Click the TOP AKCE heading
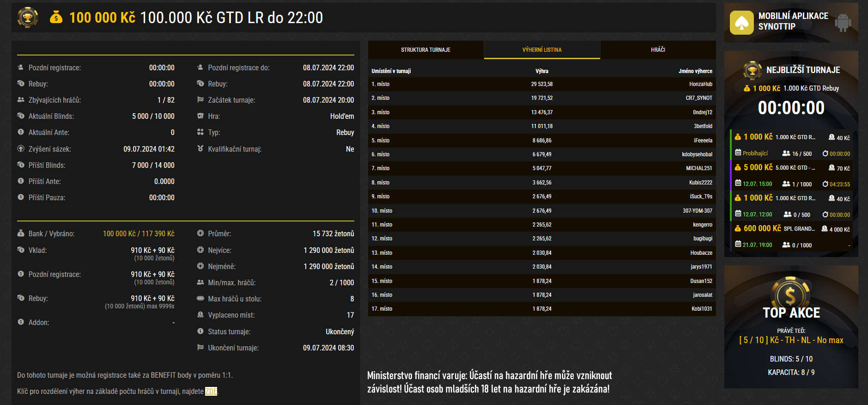 click(791, 313)
